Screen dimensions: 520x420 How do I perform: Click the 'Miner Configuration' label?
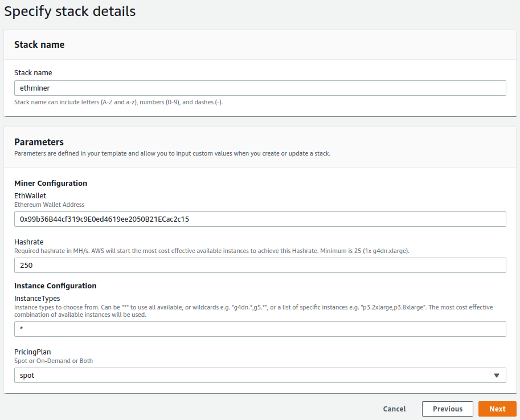pyautogui.click(x=51, y=183)
